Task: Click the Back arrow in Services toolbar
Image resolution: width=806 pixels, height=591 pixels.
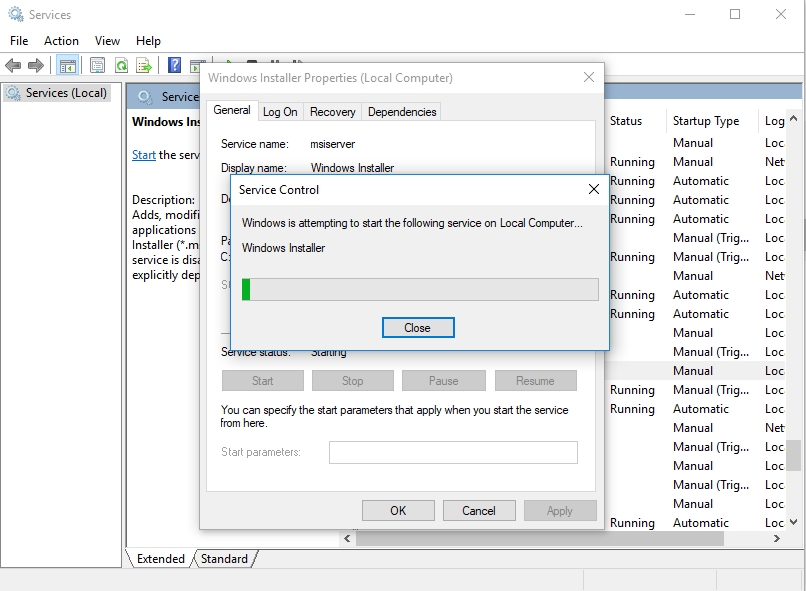Action: click(x=13, y=65)
